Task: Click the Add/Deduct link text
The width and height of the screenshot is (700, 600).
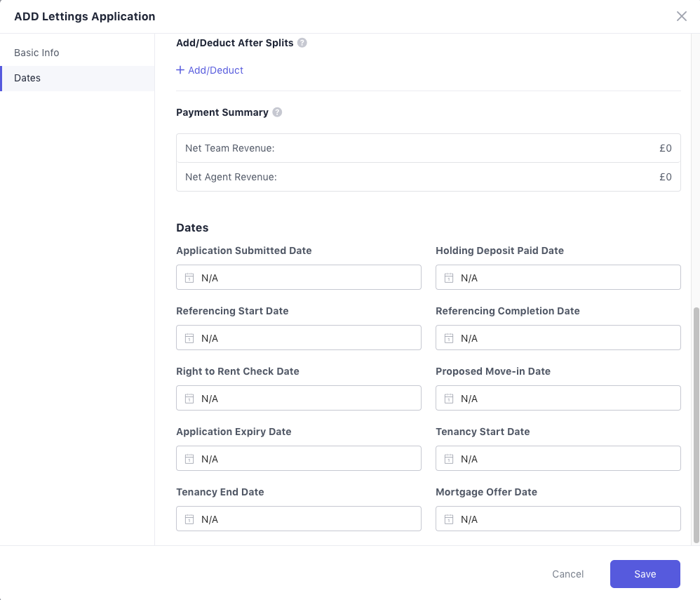Action: tap(216, 70)
